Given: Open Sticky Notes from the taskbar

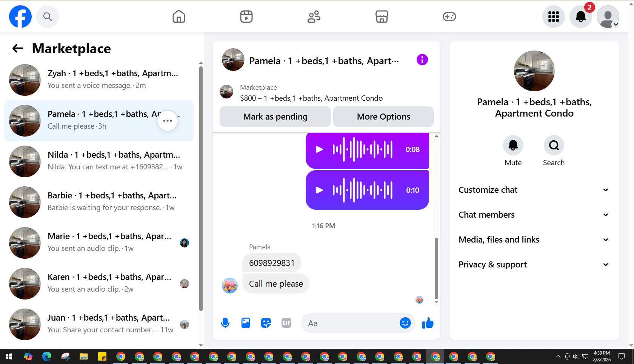Looking at the screenshot, I should pyautogui.click(x=102, y=356).
